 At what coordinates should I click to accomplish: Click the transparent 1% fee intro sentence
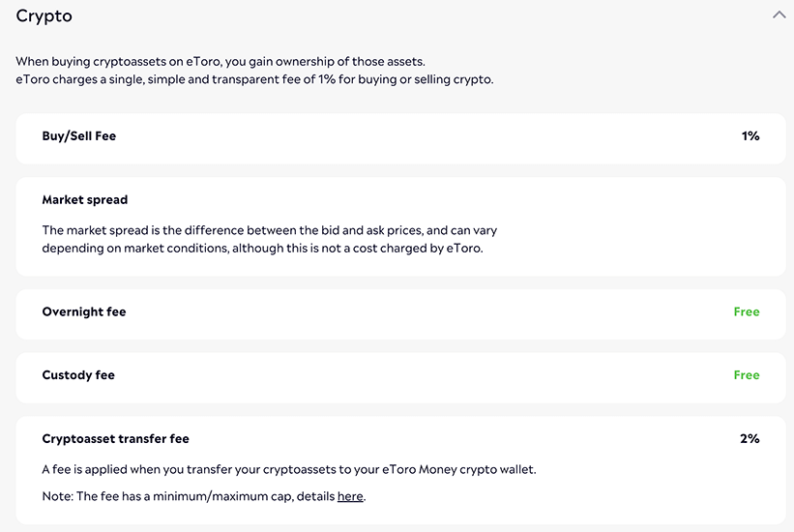[254, 79]
